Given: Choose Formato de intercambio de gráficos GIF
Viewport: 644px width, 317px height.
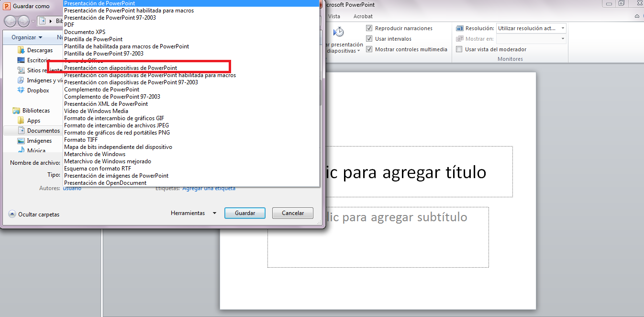Looking at the screenshot, I should click(x=191, y=118).
